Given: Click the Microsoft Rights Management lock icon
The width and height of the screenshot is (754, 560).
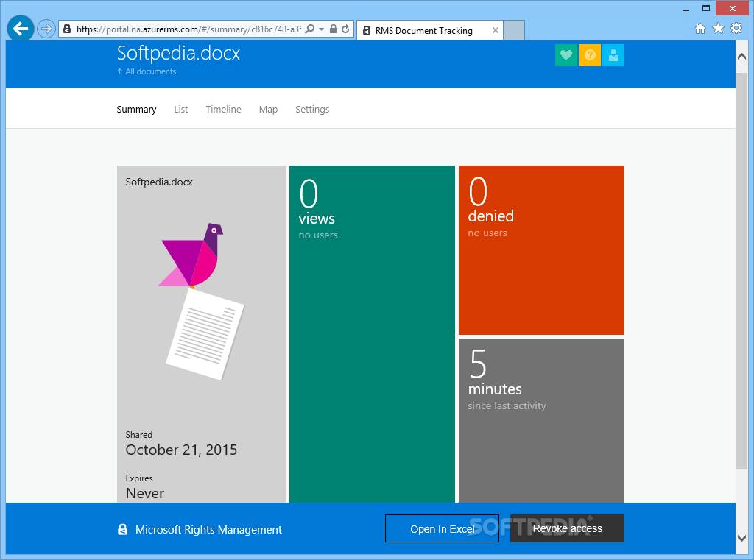Looking at the screenshot, I should tap(123, 529).
